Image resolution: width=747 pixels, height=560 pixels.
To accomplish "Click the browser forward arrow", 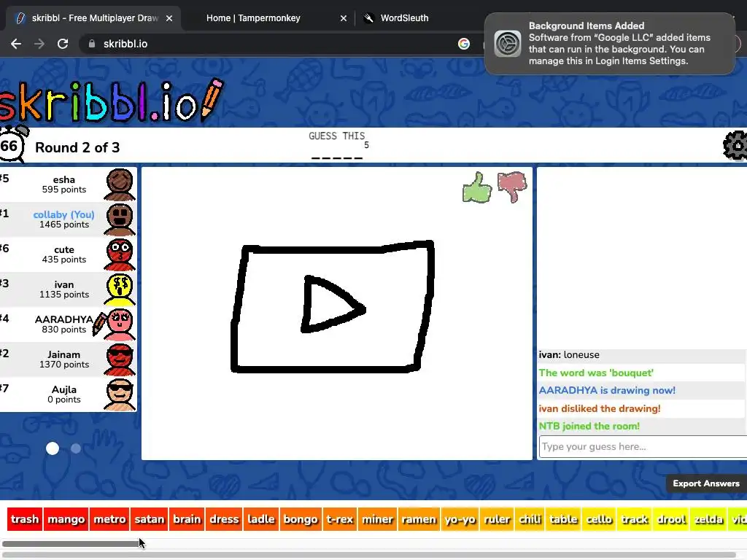I will tap(39, 44).
